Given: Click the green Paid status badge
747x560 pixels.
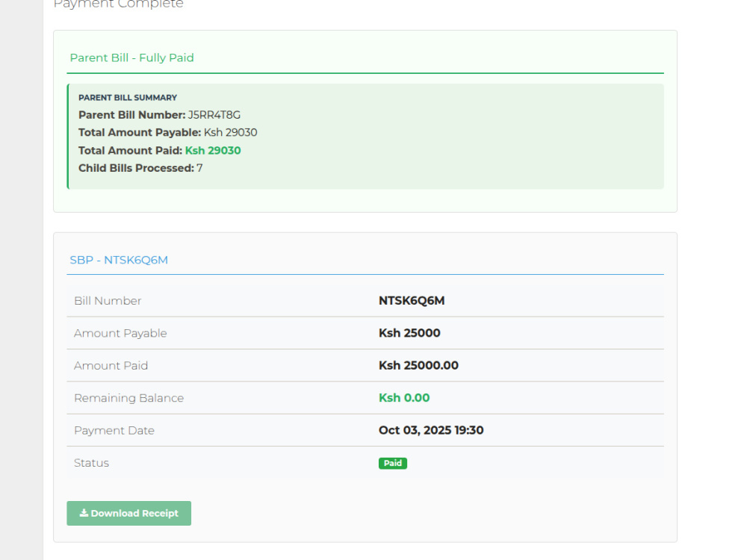Looking at the screenshot, I should coord(393,464).
